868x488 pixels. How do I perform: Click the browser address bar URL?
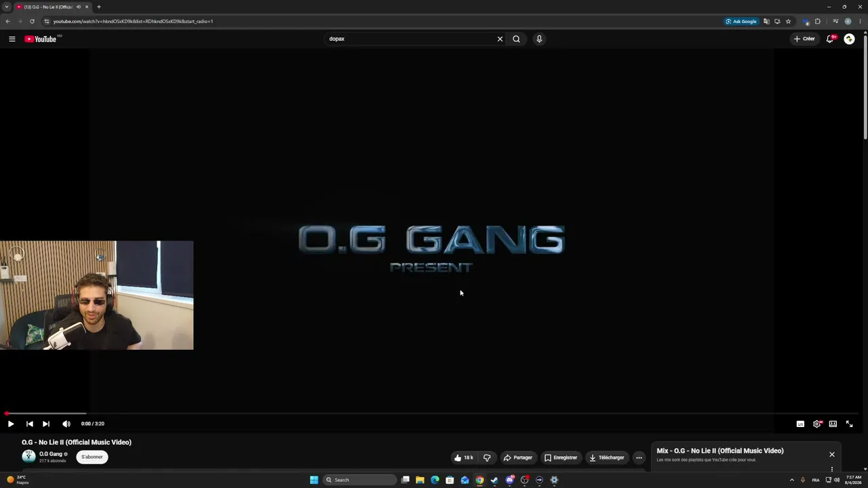click(133, 21)
